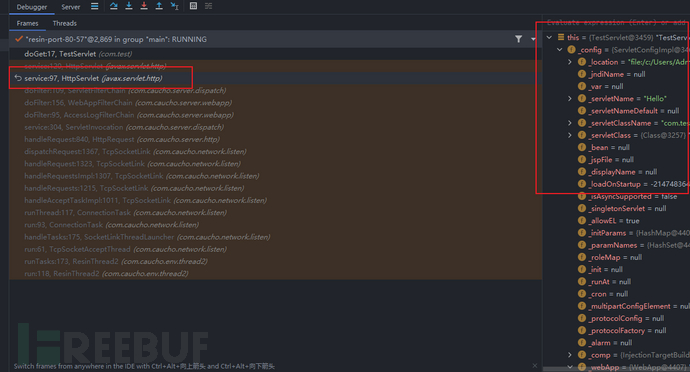The height and width of the screenshot is (372, 690).
Task: Click the field icon beside _cron
Action: pos(582,294)
